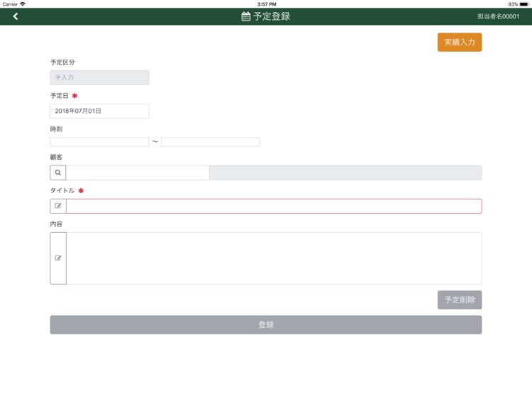This screenshot has width=532, height=399.
Task: Open the 予定日 date field 2018年07月01日
Action: [x=99, y=111]
